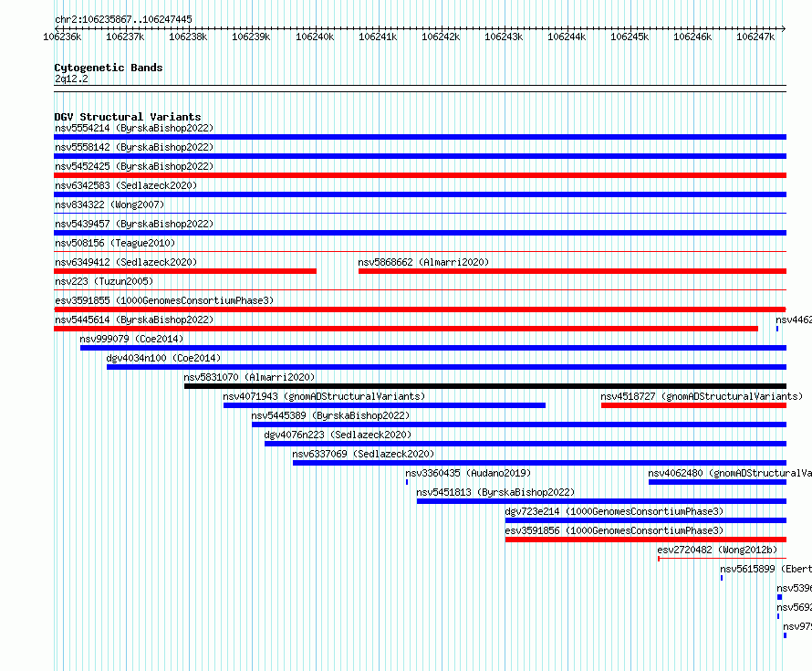The image size is (812, 671).
Task: Open variant nsv834322 (Wong2007)
Action: (x=109, y=204)
